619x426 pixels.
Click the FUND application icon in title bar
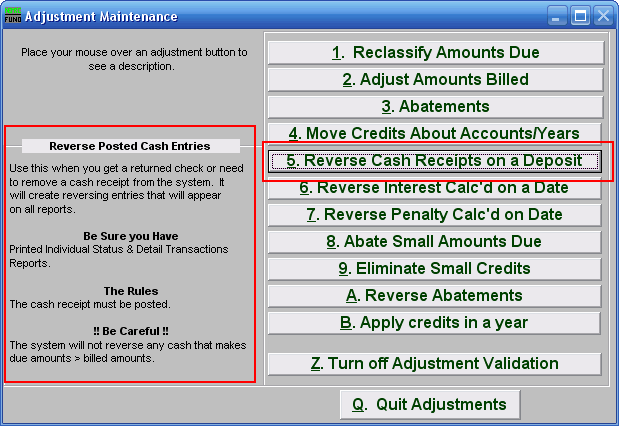click(x=12, y=16)
